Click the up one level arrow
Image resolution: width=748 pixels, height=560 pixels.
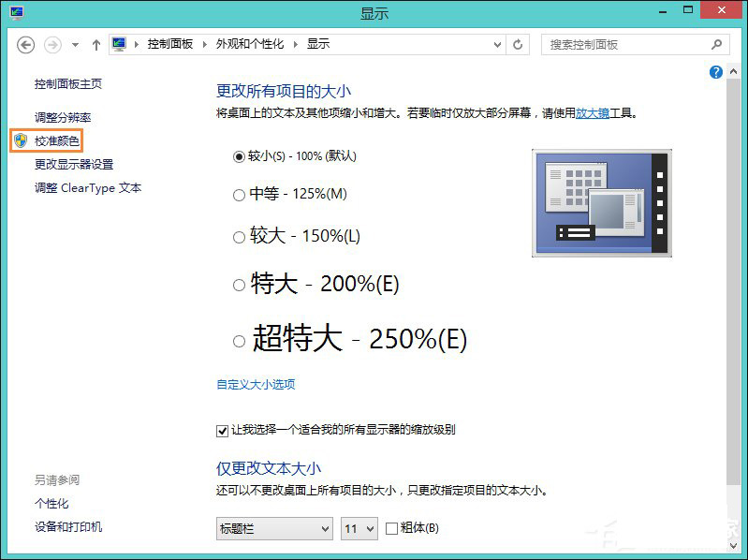click(95, 45)
